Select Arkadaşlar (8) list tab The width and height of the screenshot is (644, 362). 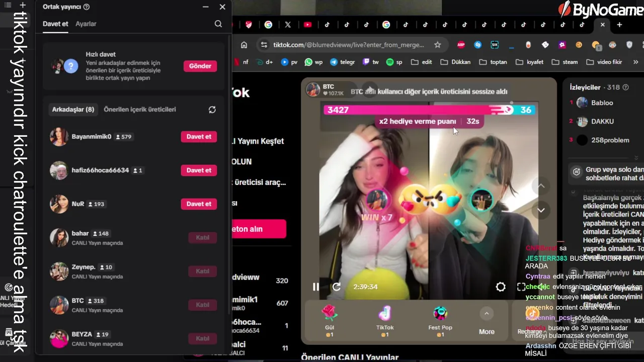pyautogui.click(x=73, y=110)
